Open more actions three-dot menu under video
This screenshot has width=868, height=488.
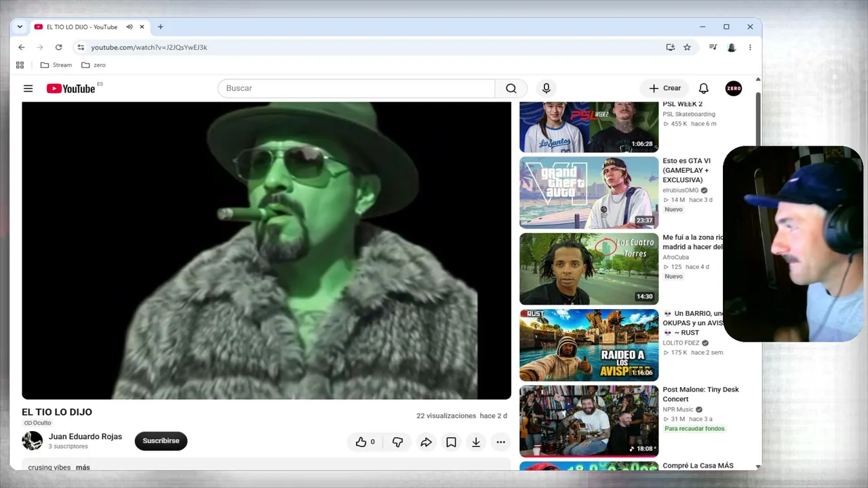[500, 442]
